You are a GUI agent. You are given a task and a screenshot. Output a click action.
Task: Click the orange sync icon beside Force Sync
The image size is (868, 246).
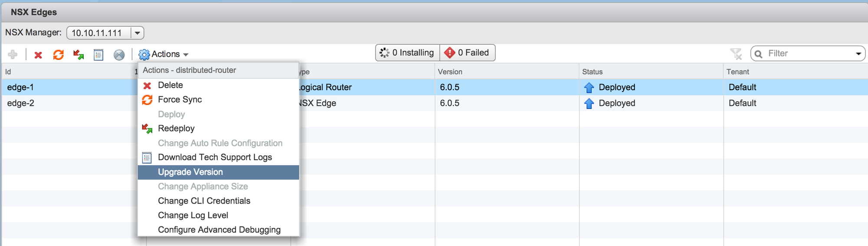[147, 100]
